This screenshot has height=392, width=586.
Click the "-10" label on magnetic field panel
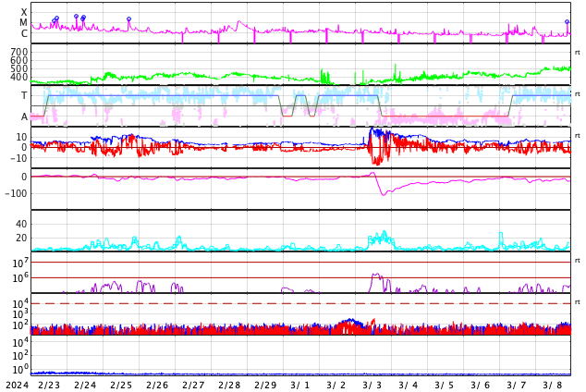click(x=19, y=158)
